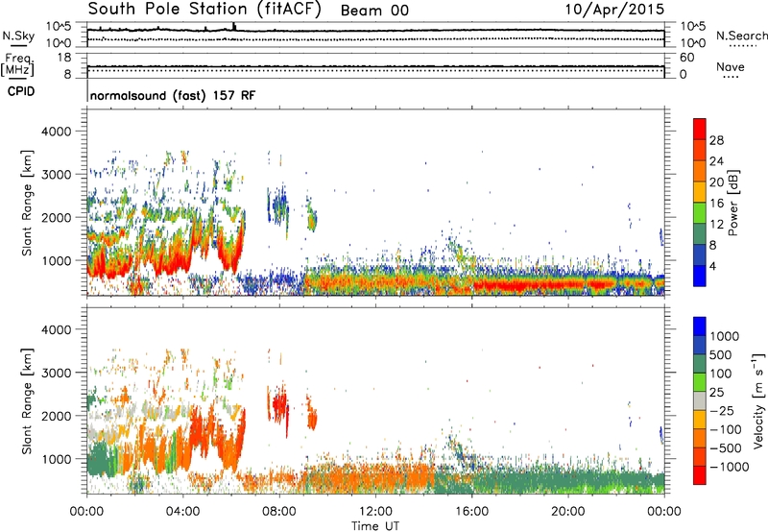Click the left '10^5' sky noise tick
This screenshot has height=532, width=768.
(x=59, y=26)
